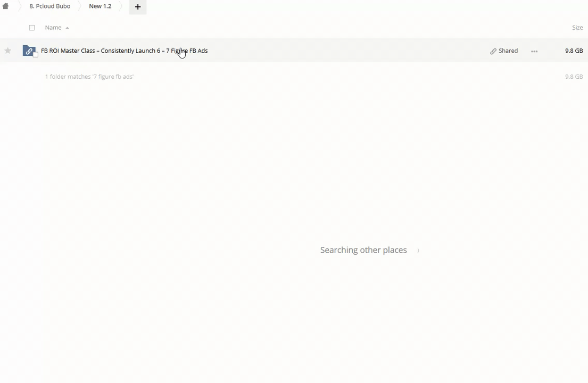Expand the chevron after the home icon
The image size is (588, 383).
(x=20, y=6)
